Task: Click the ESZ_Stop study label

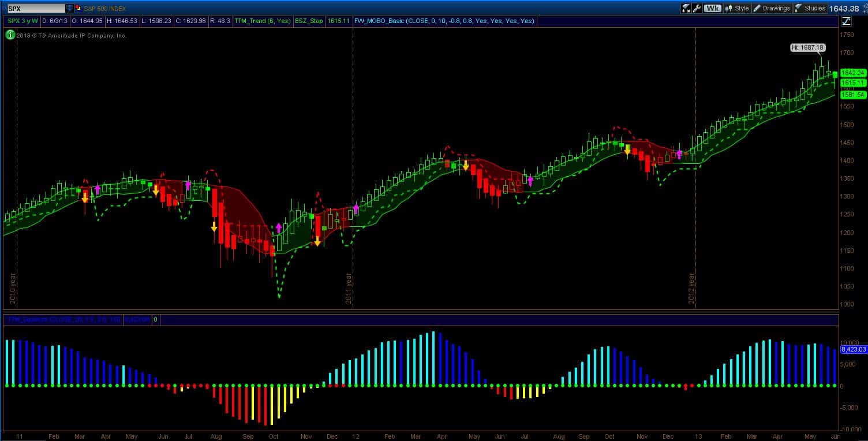Action: pos(309,21)
